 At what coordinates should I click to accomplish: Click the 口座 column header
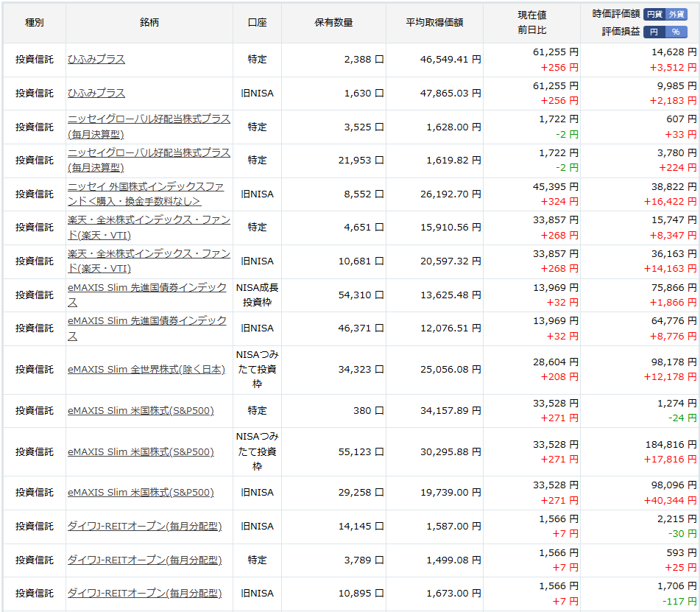coord(257,23)
